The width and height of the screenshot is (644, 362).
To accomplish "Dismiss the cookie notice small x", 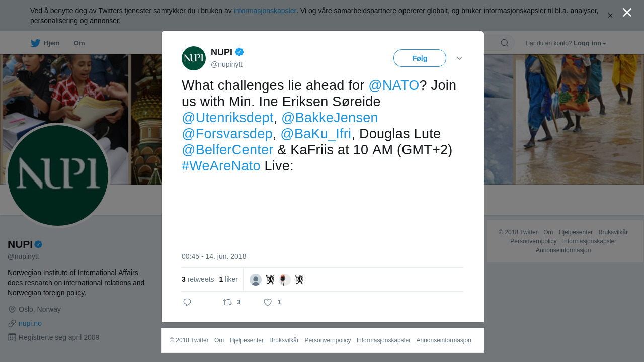I will 610,16.
